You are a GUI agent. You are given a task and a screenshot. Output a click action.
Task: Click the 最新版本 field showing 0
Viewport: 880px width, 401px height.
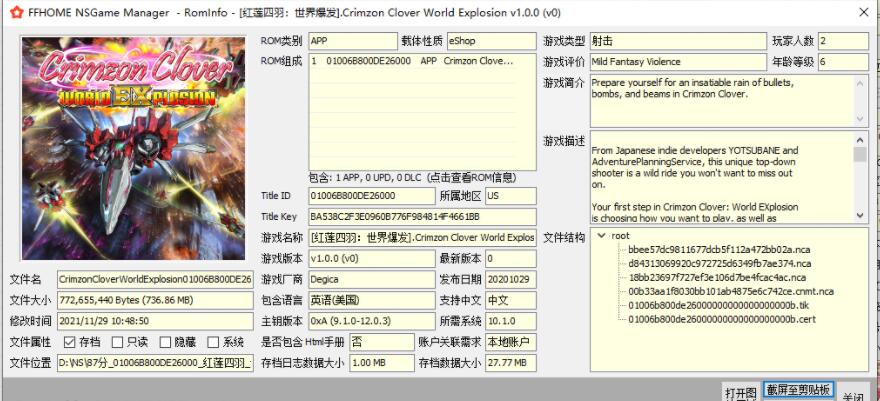point(511,259)
